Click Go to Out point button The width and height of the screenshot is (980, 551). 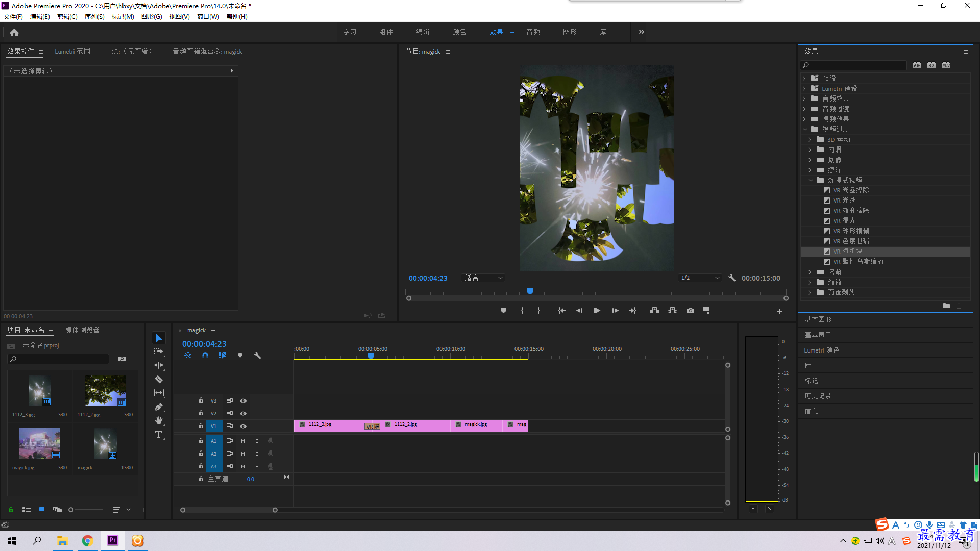coord(632,311)
